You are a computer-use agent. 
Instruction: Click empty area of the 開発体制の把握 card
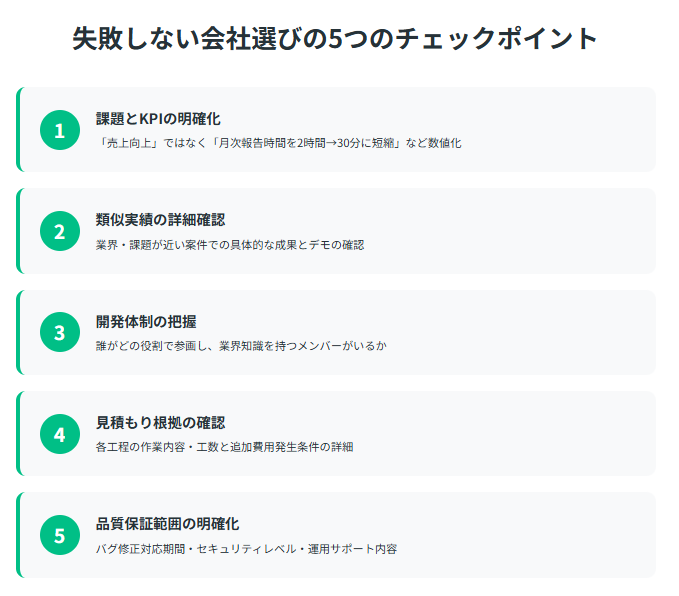click(520, 332)
